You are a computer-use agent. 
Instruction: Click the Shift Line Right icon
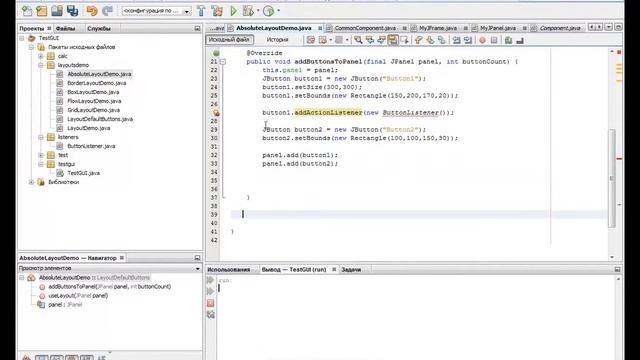click(x=468, y=40)
